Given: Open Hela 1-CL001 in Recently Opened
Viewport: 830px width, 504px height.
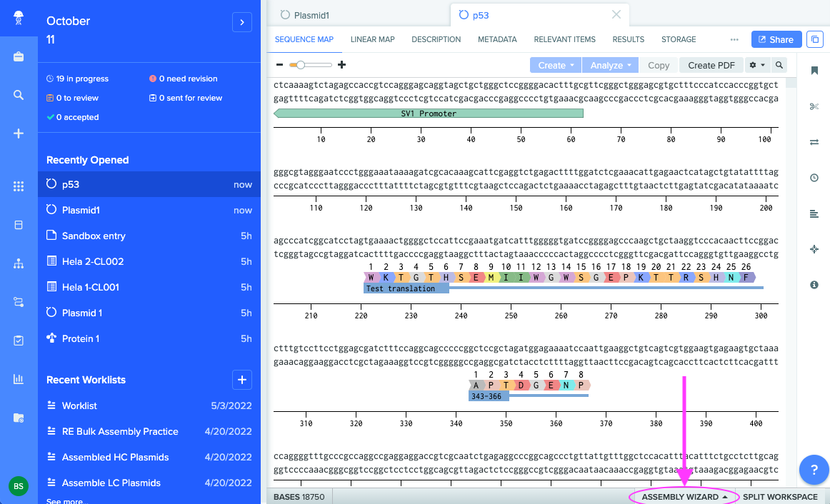Looking at the screenshot, I should point(149,287).
